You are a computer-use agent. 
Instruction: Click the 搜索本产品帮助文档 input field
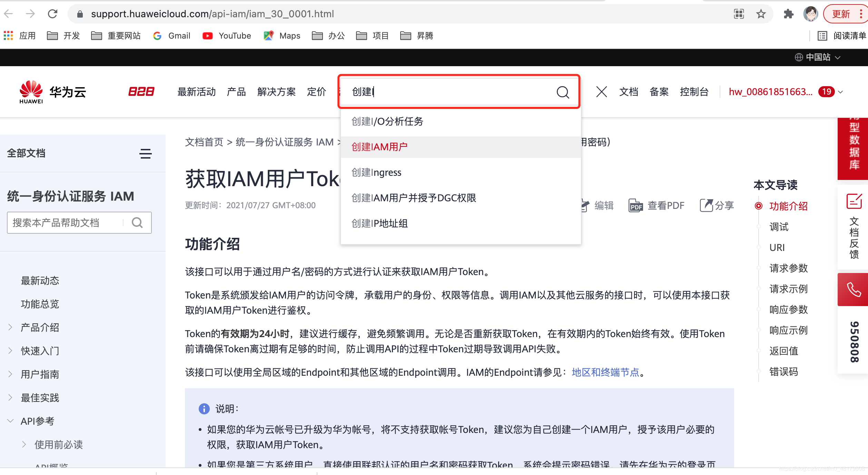click(65, 223)
